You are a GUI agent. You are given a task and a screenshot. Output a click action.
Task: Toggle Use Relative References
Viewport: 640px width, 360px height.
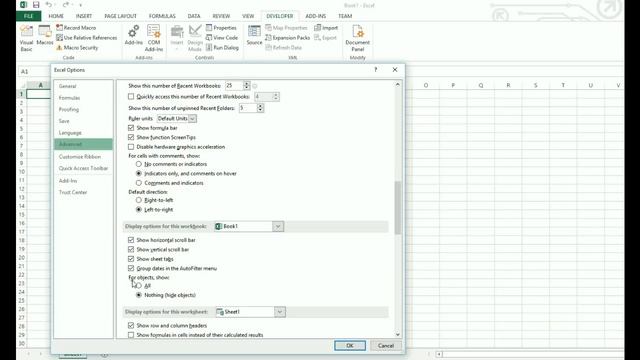(87, 38)
